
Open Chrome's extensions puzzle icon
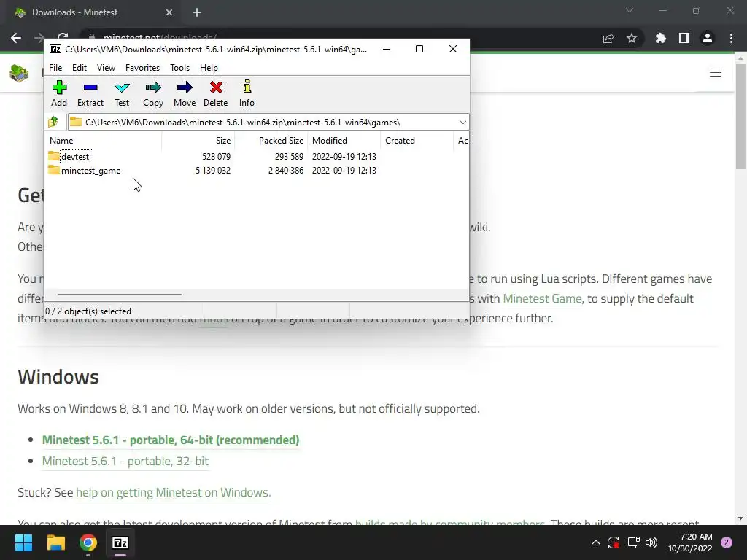click(x=661, y=38)
